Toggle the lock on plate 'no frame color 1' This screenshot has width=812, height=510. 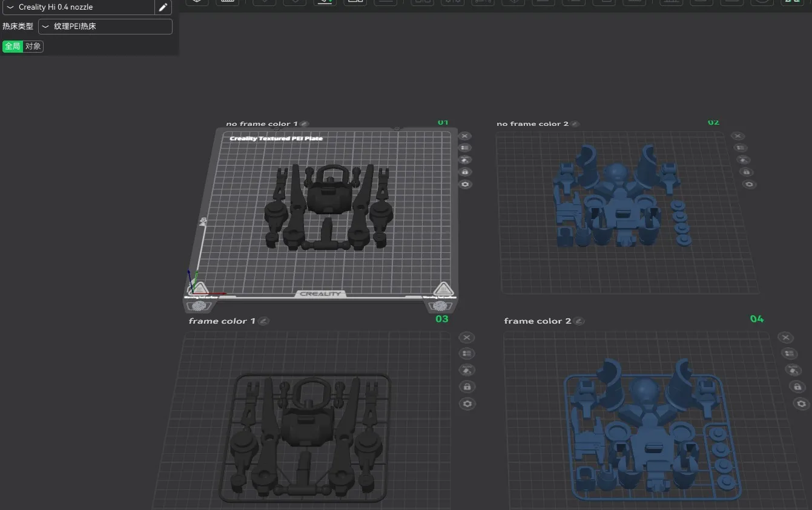coord(465,172)
